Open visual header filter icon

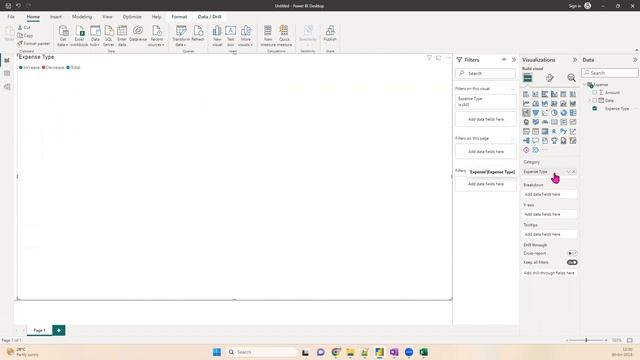(429, 58)
